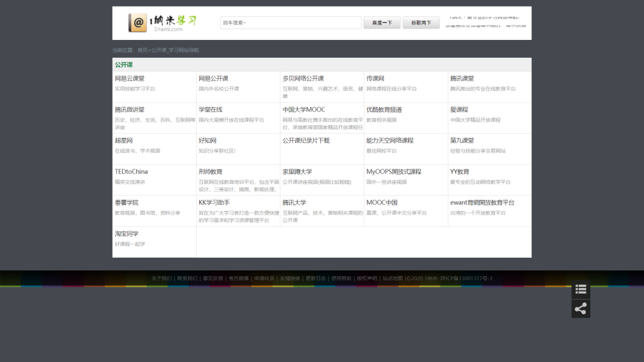This screenshot has height=362, width=644.
Task: Open KK学习助手 link
Action: click(x=215, y=203)
